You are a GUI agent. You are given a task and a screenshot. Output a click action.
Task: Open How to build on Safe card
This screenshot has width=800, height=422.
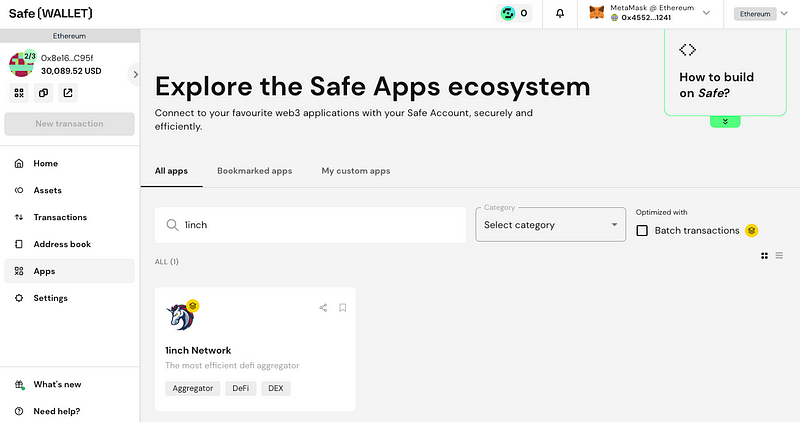tap(725, 72)
